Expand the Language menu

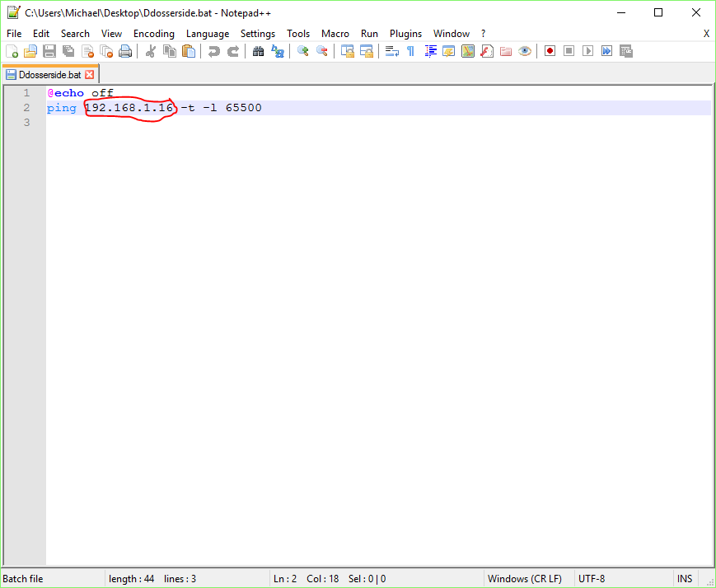(208, 34)
